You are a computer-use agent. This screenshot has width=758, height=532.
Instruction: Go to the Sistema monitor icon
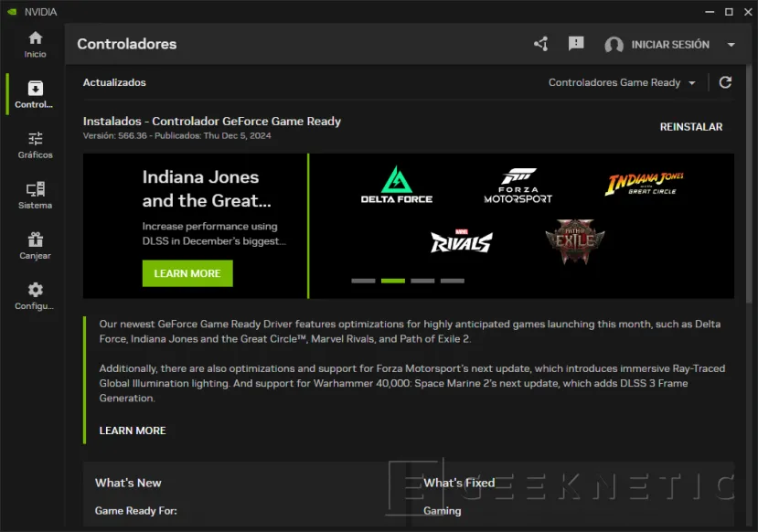pos(35,189)
